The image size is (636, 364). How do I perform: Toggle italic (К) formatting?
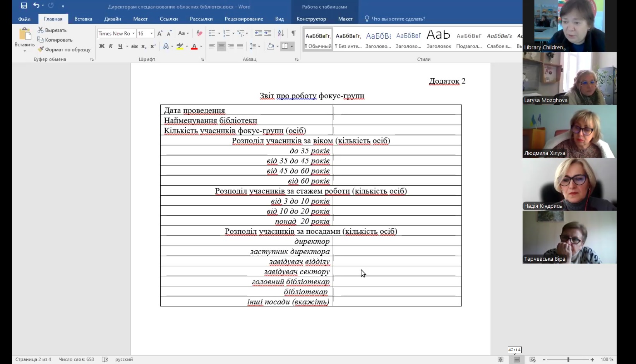[111, 46]
